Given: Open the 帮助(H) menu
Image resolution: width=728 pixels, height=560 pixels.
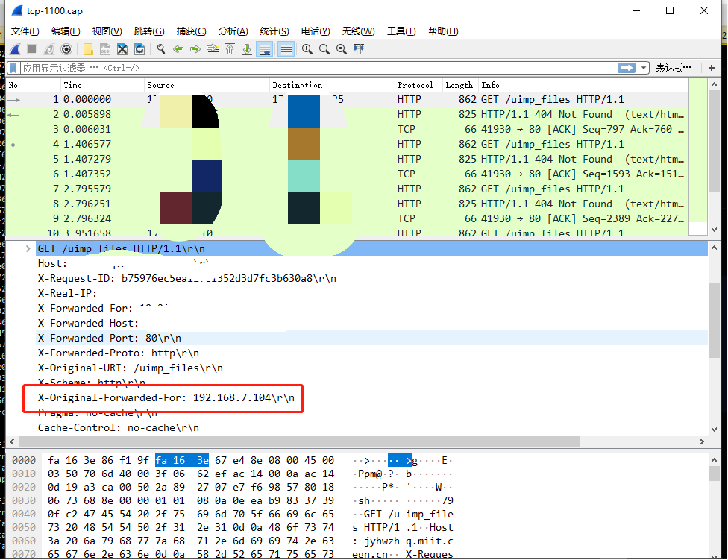Looking at the screenshot, I should (x=443, y=31).
